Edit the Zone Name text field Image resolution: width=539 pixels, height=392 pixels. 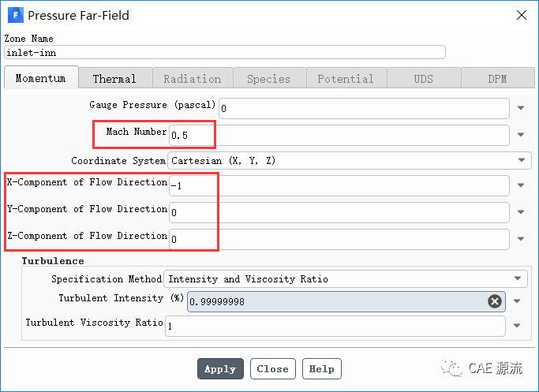pyautogui.click(x=224, y=53)
